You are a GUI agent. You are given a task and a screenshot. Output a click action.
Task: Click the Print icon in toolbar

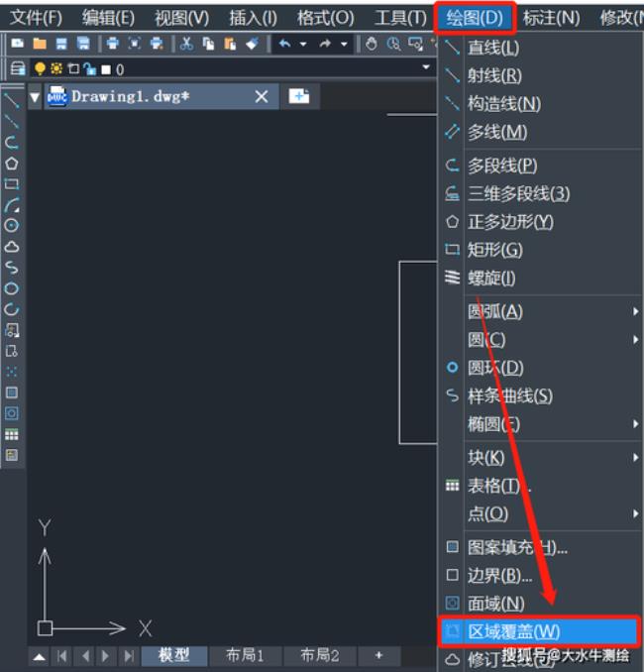pos(113,44)
